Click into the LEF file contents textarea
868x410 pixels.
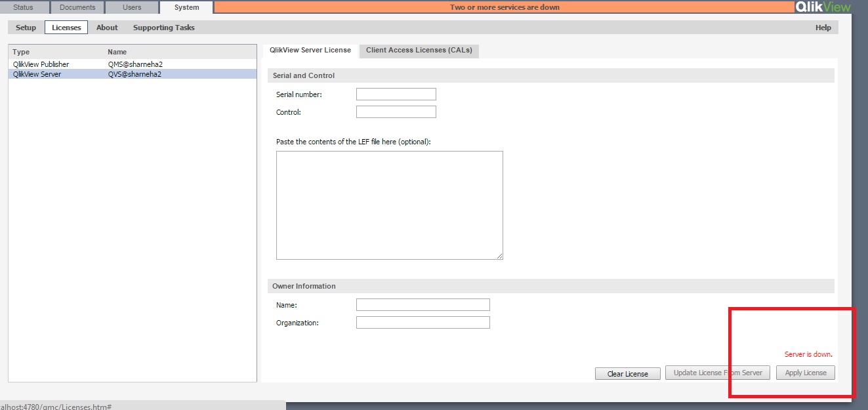pos(390,205)
